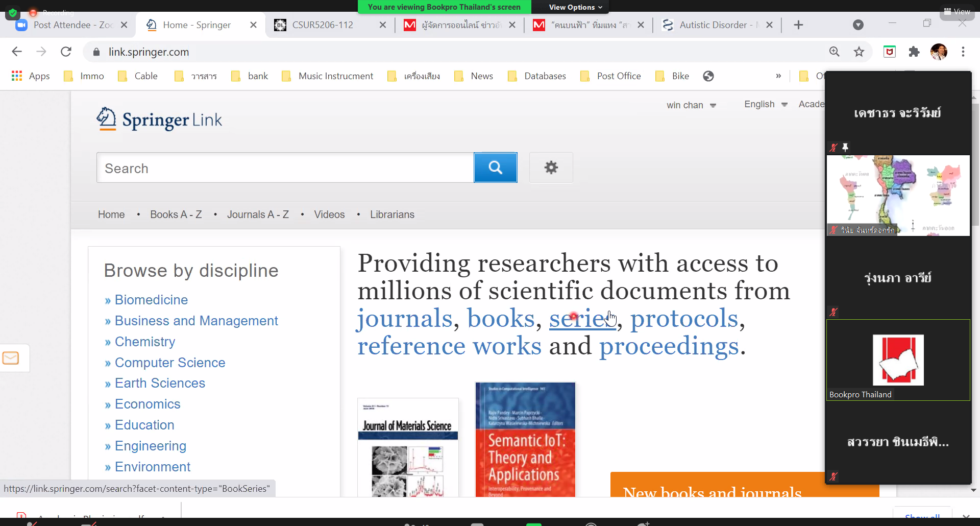The image size is (980, 526).
Task: Expand Zoom View Options menu
Action: 575,7
